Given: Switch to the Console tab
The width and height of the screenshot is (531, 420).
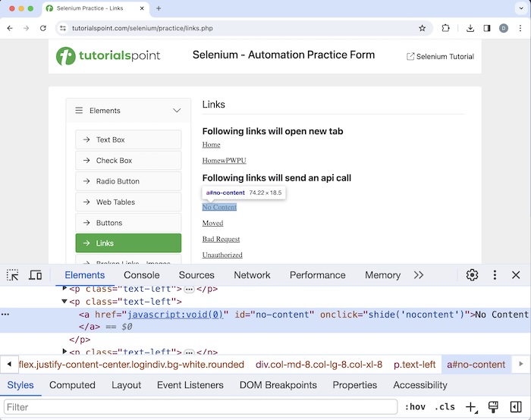Looking at the screenshot, I should click(142, 275).
